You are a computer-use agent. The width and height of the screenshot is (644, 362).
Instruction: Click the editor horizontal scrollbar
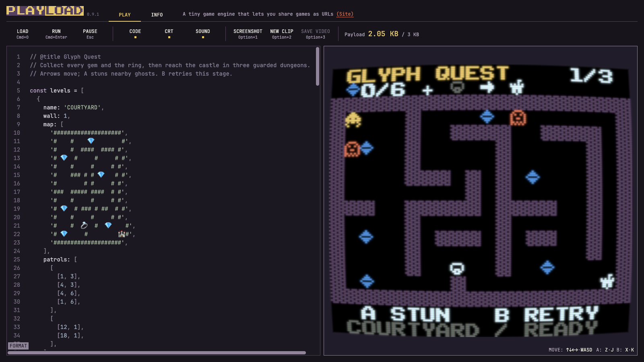[157, 353]
